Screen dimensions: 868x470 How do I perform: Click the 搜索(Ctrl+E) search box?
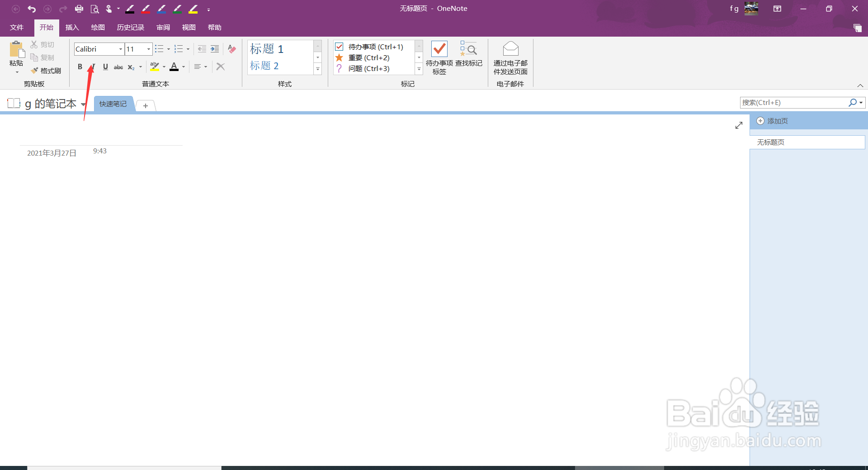794,103
